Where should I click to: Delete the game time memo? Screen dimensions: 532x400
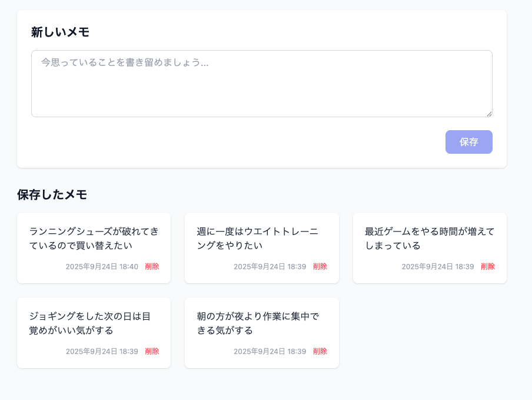(x=488, y=266)
